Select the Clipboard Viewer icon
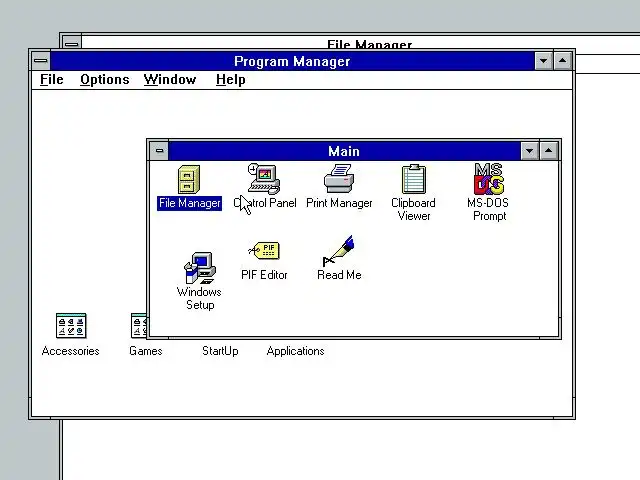 pyautogui.click(x=413, y=179)
